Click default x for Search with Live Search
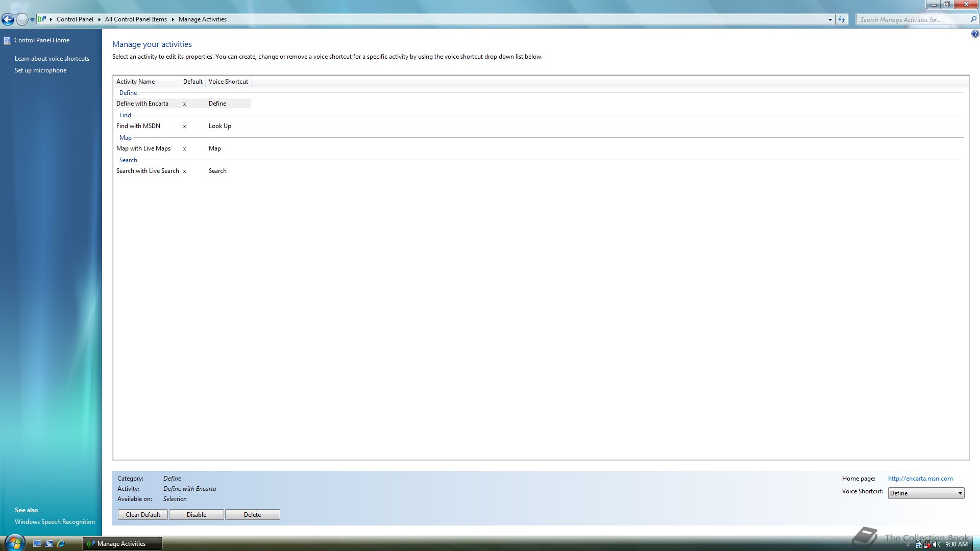The width and height of the screenshot is (980, 551). pos(185,171)
